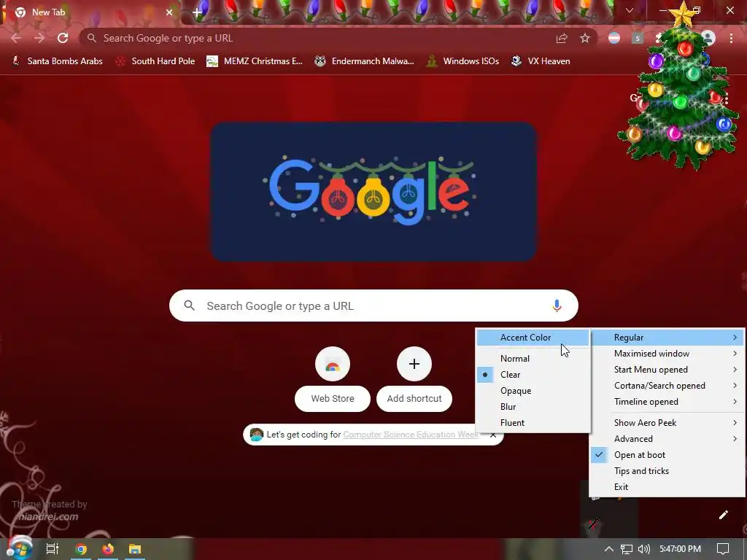Screen dimensions: 747x560
Task: Open the volume control tray icon
Action: [643, 549]
